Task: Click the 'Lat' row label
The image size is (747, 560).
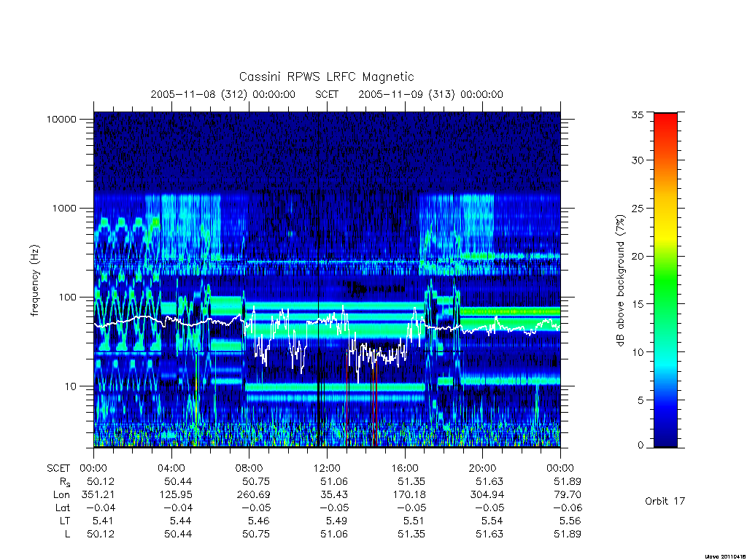Action: point(63,508)
